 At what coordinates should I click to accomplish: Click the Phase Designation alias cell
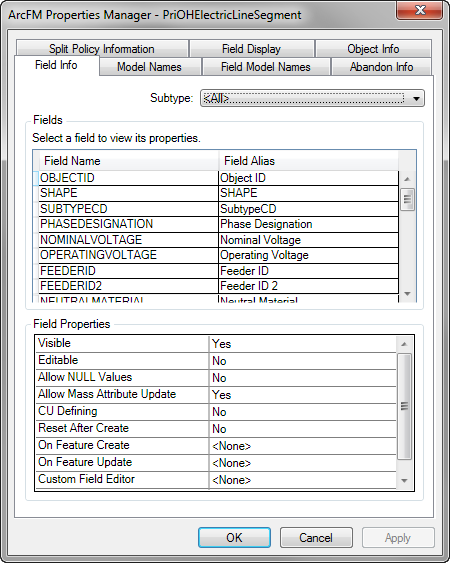click(308, 224)
